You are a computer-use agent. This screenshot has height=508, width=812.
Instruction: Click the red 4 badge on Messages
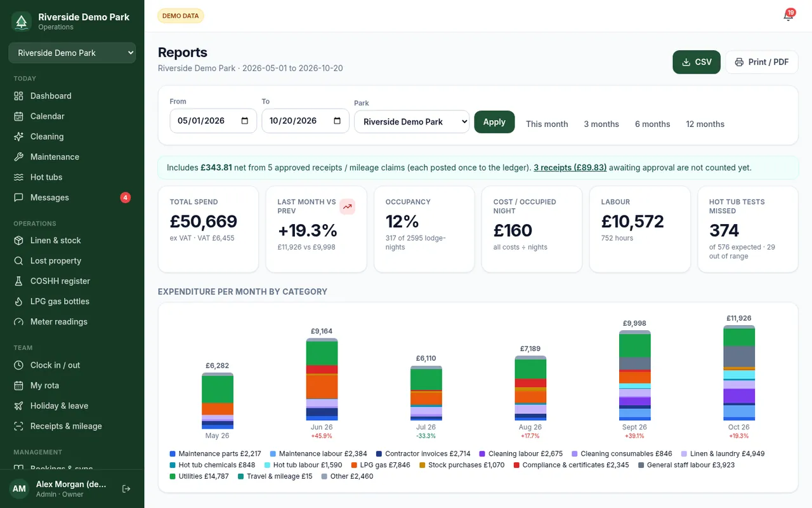[126, 197]
